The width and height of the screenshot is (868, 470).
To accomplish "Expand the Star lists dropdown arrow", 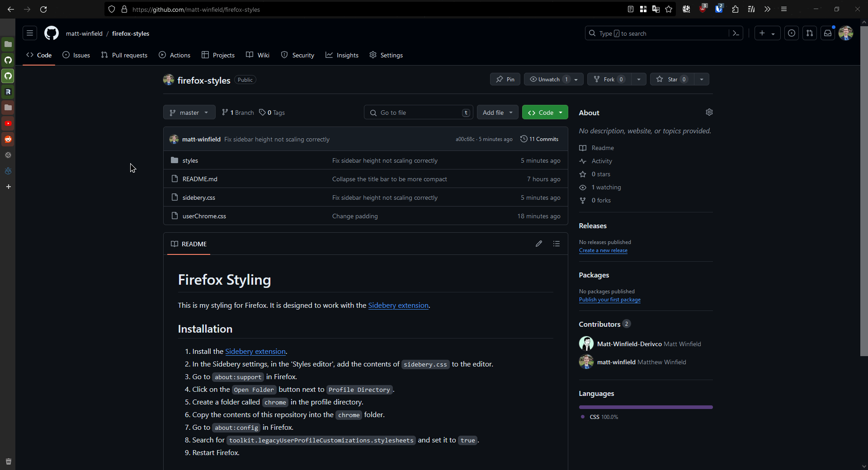I will [702, 79].
